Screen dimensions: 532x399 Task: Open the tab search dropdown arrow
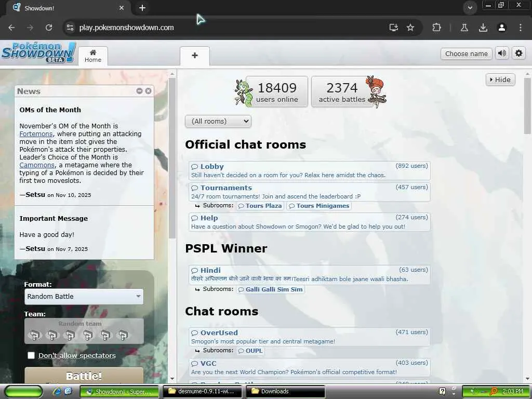pyautogui.click(x=470, y=8)
